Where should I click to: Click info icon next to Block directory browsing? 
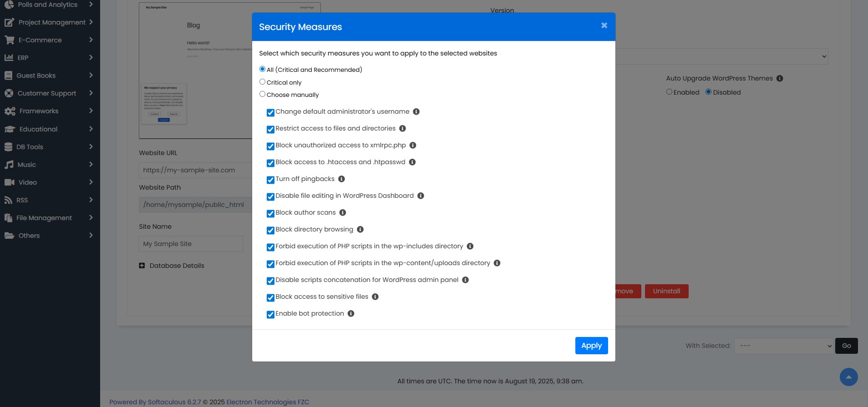pyautogui.click(x=360, y=229)
